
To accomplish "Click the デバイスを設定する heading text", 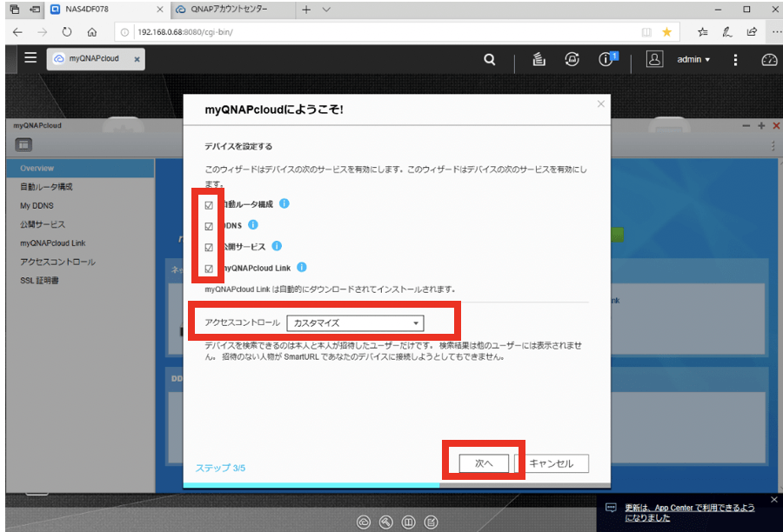I will coord(238,146).
